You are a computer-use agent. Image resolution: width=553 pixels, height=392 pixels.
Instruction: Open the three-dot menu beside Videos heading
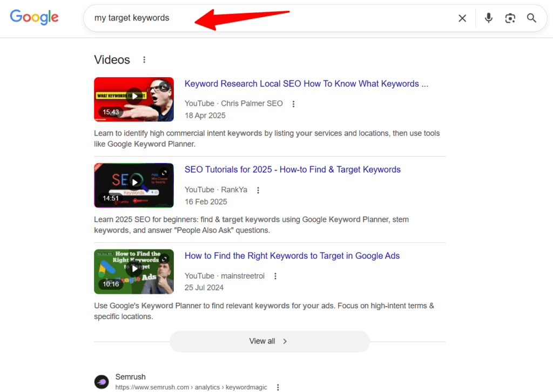144,59
